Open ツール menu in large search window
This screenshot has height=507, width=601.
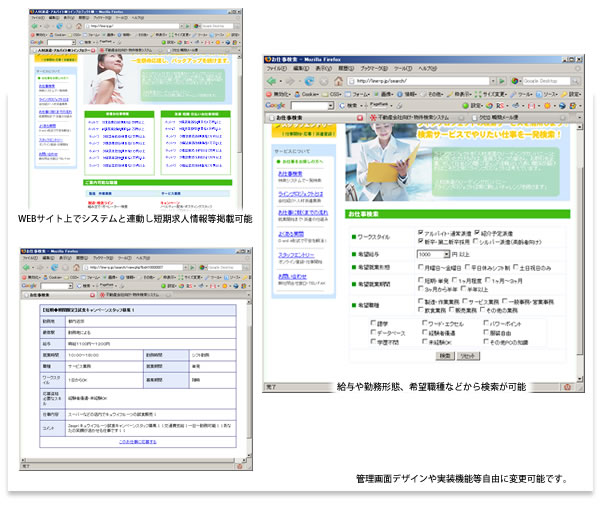(x=403, y=69)
